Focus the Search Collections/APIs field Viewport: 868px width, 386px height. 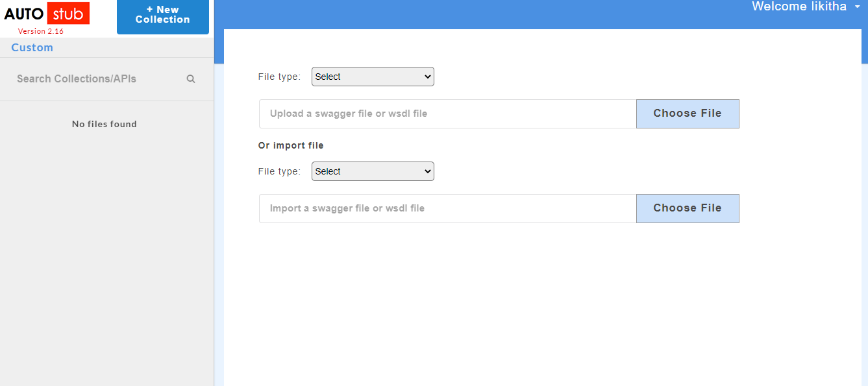click(x=97, y=79)
